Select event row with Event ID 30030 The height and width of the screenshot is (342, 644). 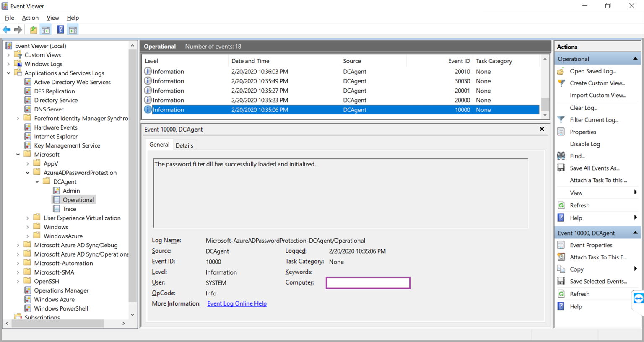coord(341,81)
